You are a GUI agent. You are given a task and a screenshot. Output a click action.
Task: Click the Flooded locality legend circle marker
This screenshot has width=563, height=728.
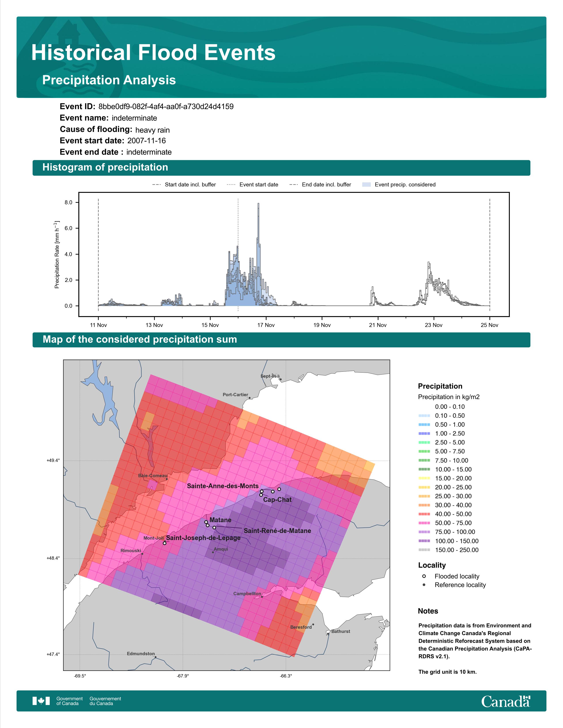point(424,576)
